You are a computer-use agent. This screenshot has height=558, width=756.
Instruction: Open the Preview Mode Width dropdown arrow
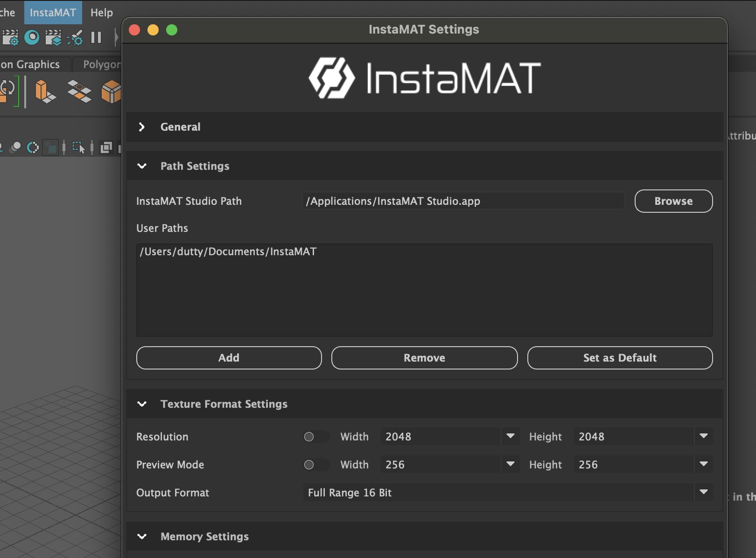[511, 464]
